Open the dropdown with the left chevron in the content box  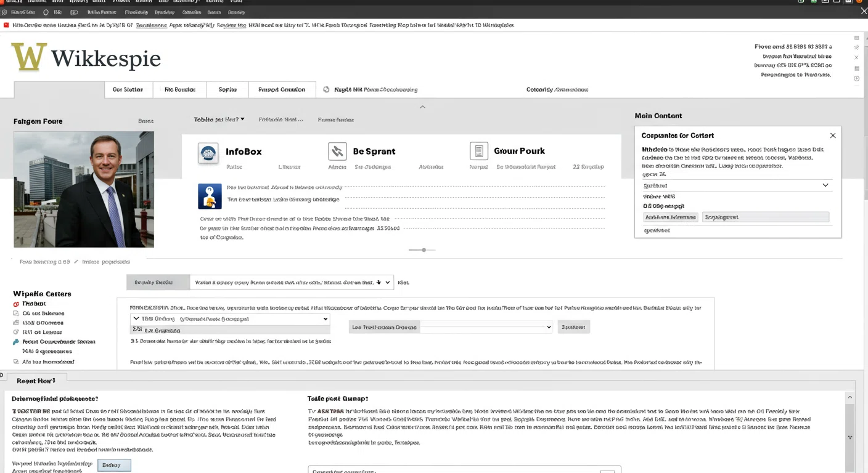click(x=230, y=319)
